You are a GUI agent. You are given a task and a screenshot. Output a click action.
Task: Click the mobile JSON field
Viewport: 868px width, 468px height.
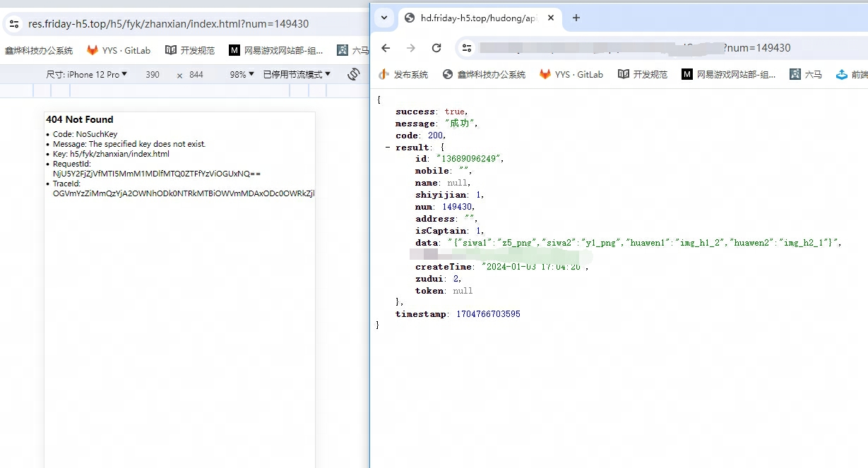(x=443, y=171)
